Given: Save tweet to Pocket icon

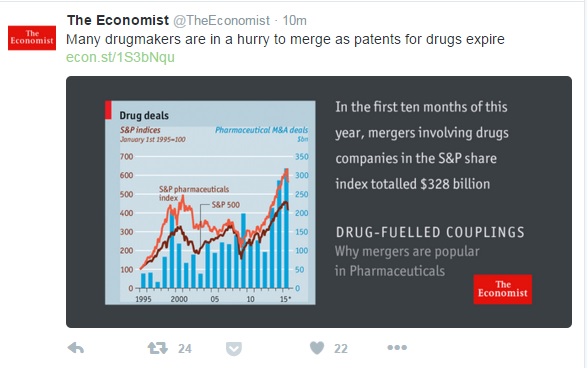Looking at the screenshot, I should 234,349.
